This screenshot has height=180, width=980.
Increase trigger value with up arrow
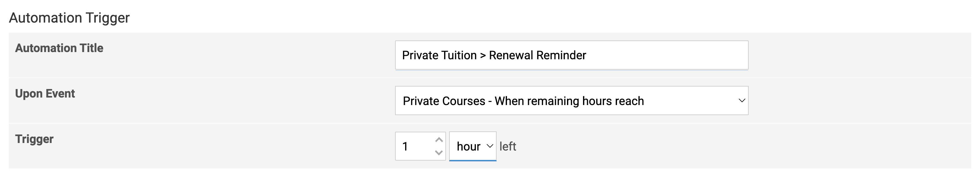[439, 140]
